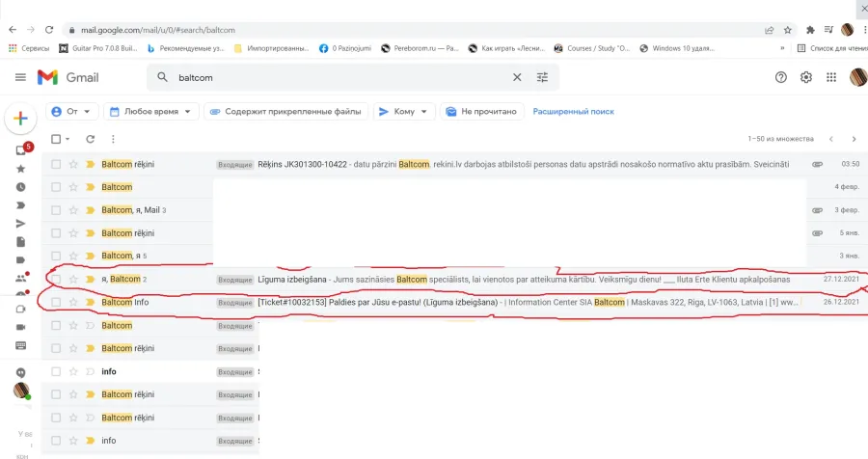The height and width of the screenshot is (459, 868).
Task: Tick the select-all messages checkbox
Action: (x=56, y=139)
